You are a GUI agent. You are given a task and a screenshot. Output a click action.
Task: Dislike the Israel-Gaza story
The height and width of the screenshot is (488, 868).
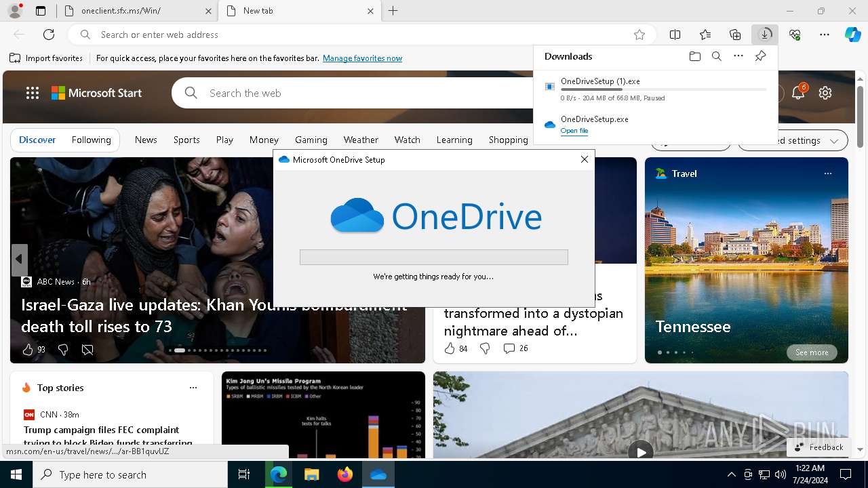63,350
